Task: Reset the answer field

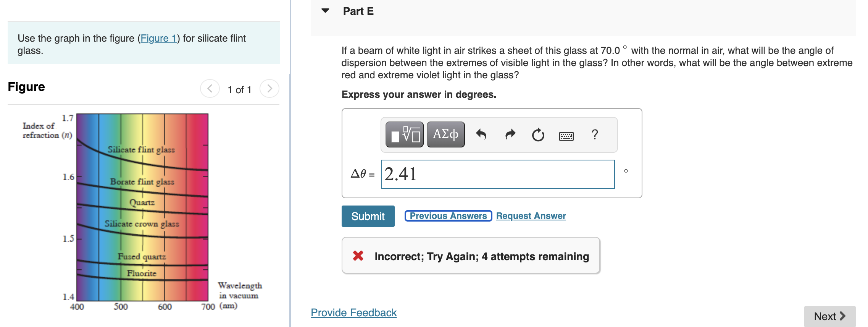Action: coord(538,134)
